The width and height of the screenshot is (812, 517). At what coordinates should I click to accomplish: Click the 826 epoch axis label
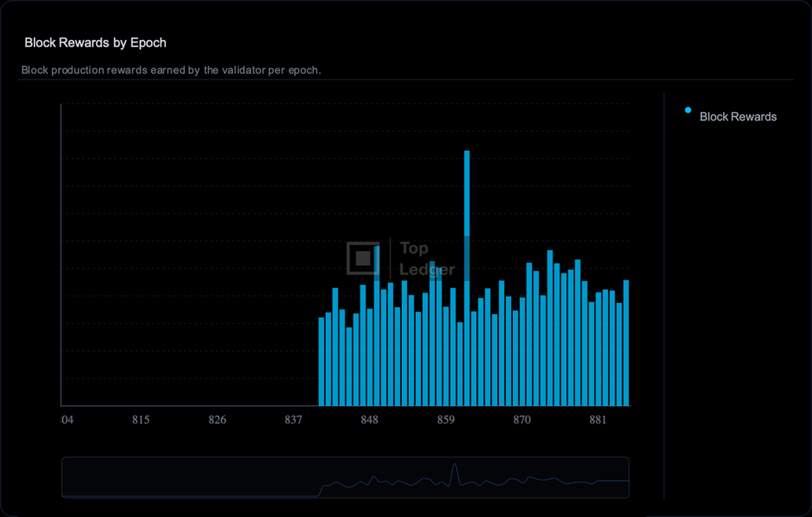[x=217, y=420]
